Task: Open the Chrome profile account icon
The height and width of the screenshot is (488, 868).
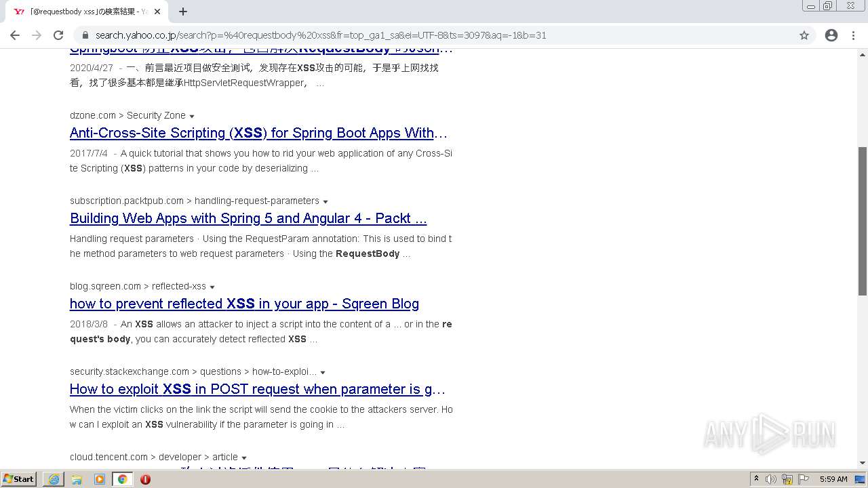Action: (831, 35)
